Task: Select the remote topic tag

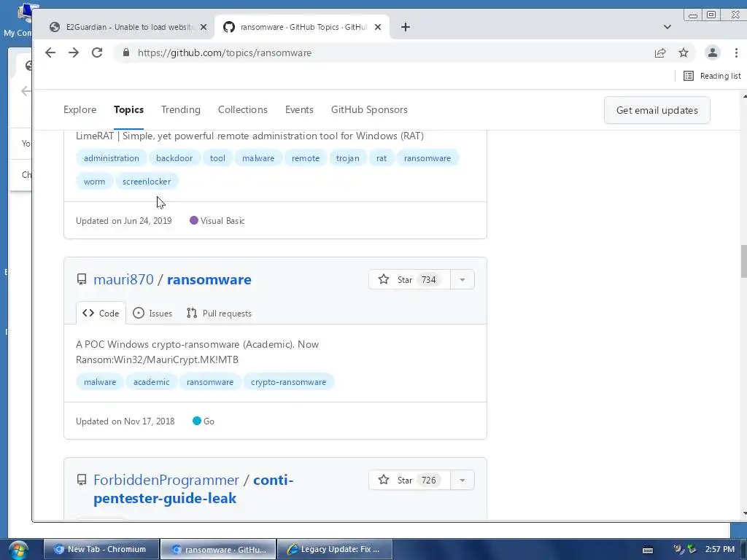Action: [306, 158]
